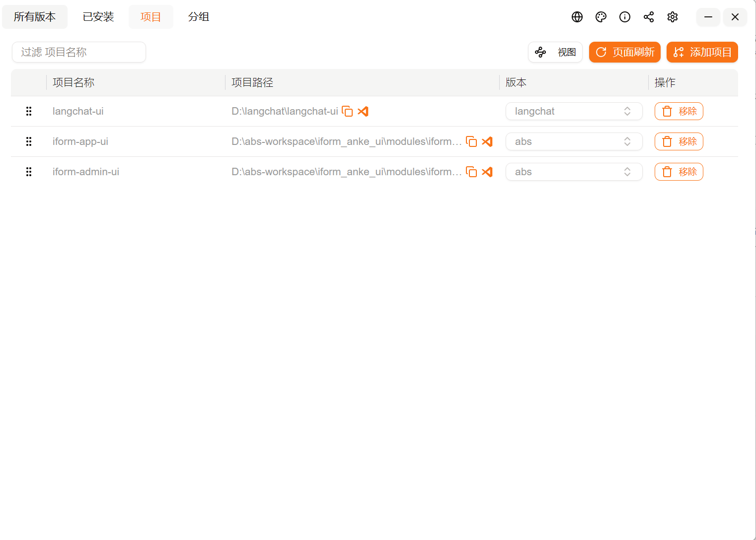Screen dimensions: 756x540
Task: Click the drag handle for iform-app-ui
Action: tap(29, 141)
